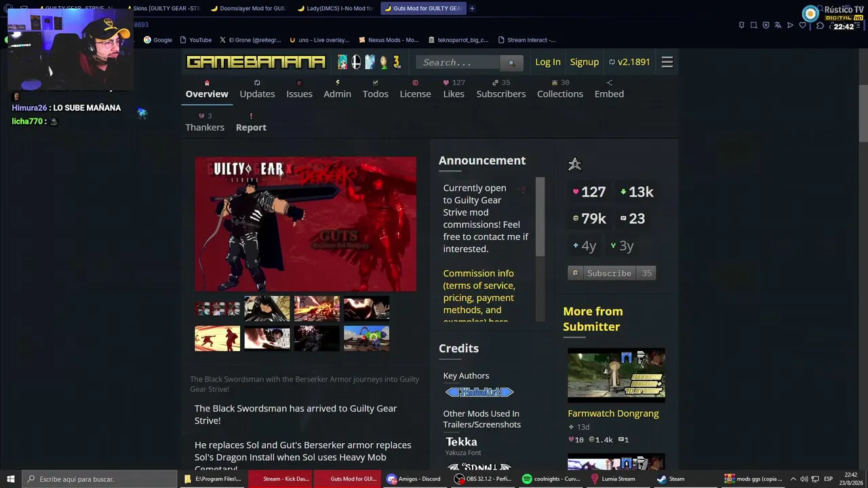Open the Farmwatch Dongrang thumbnail
Screen dimensions: 868x488
tap(616, 375)
